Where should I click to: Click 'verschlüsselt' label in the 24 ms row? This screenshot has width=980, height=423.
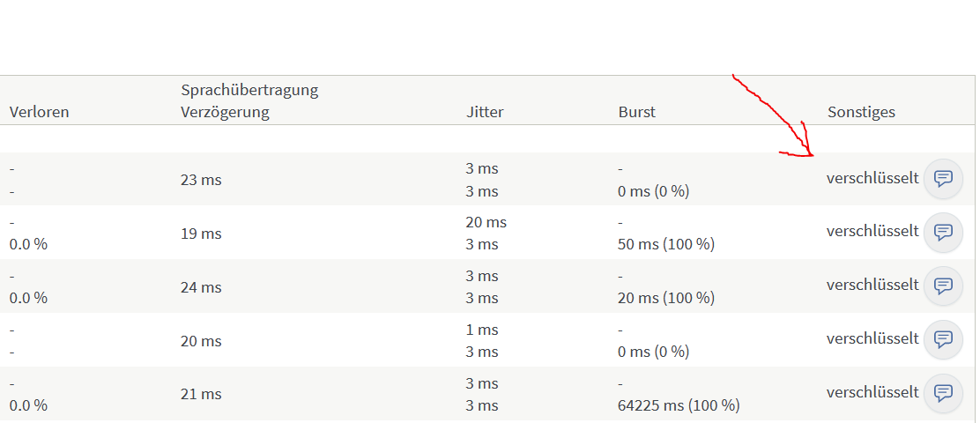872,286
